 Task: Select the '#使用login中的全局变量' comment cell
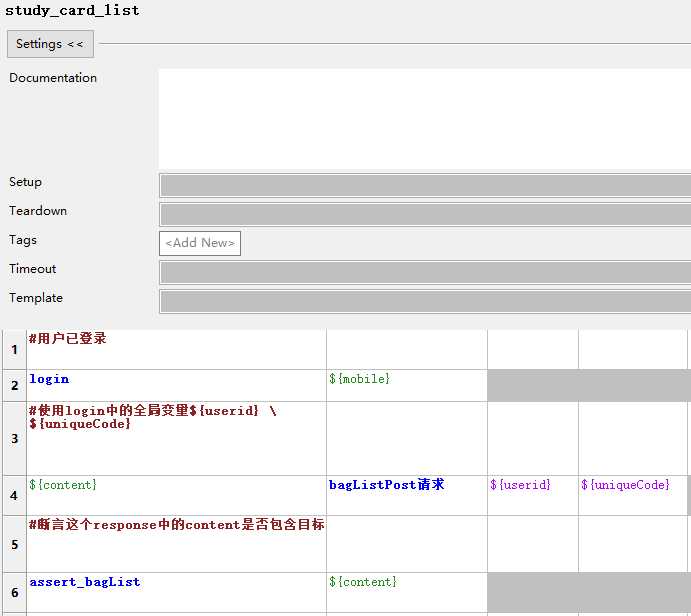pyautogui.click(x=176, y=438)
